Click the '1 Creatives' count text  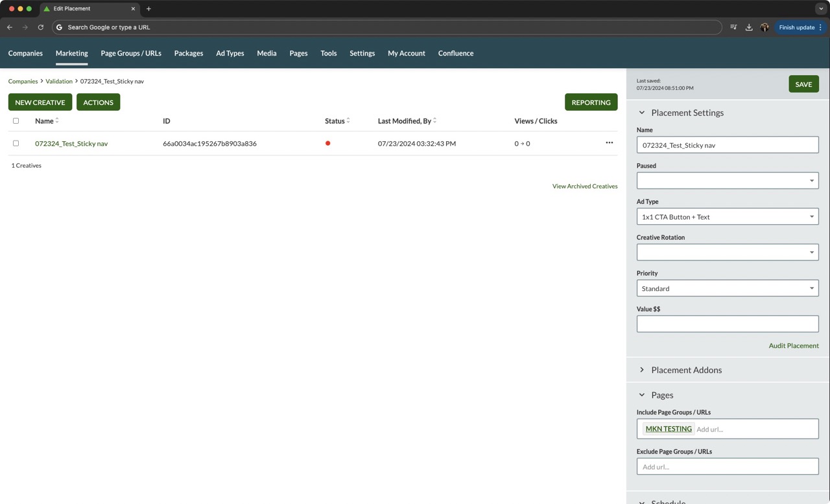click(x=27, y=166)
